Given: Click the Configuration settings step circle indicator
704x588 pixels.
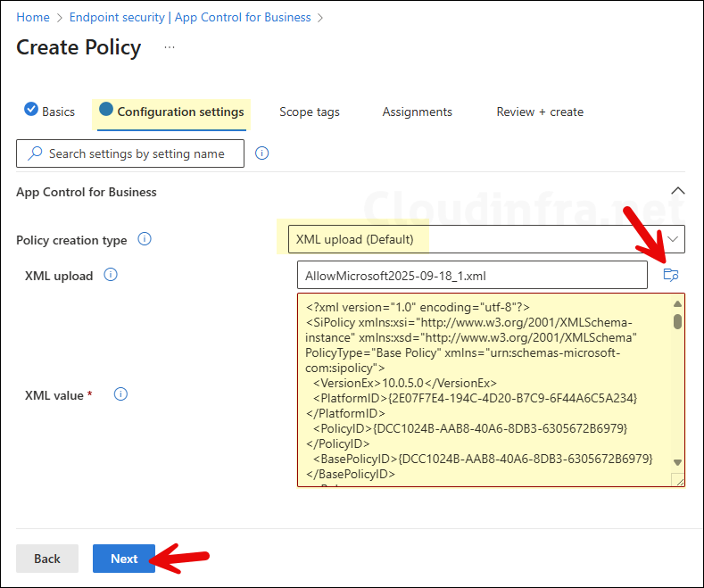Looking at the screenshot, I should (106, 111).
